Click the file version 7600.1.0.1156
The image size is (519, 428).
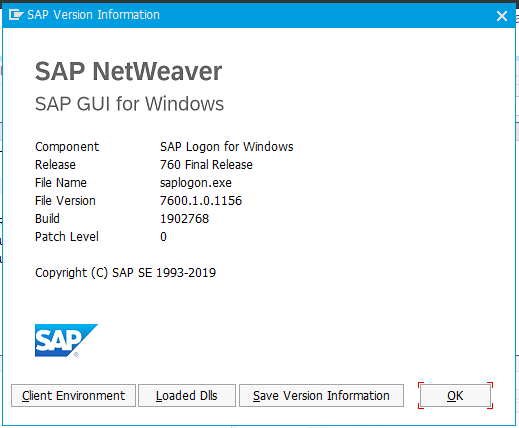click(201, 201)
